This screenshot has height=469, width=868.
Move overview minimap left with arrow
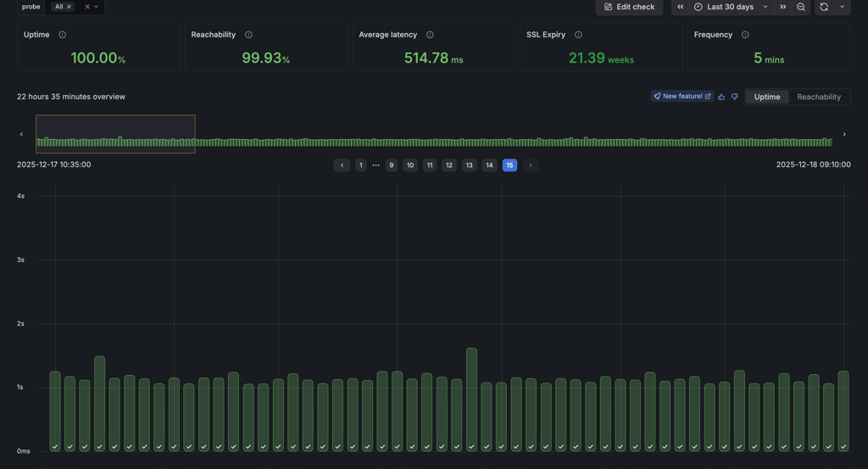(x=21, y=134)
